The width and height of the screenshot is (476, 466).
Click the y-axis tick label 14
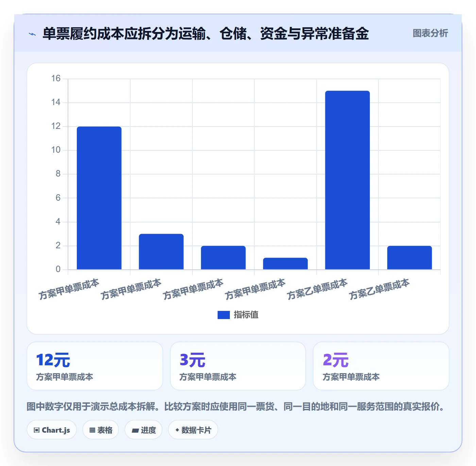[x=56, y=102]
